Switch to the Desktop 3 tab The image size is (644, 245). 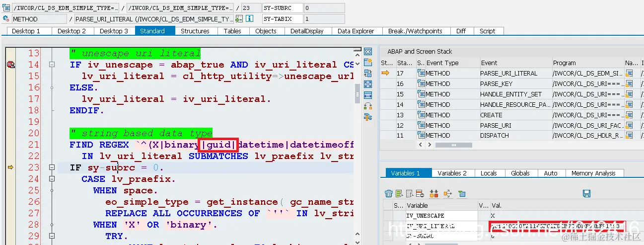[114, 31]
